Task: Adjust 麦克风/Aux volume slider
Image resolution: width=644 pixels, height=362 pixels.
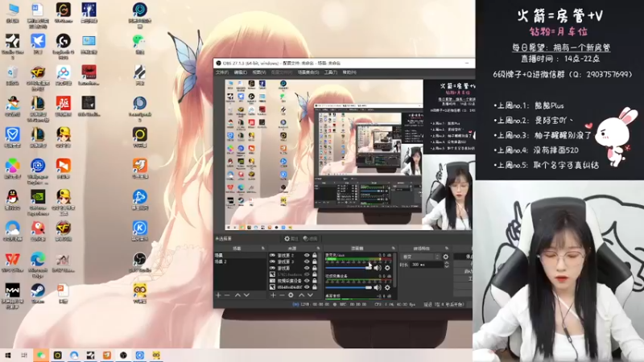Action: pos(349,268)
